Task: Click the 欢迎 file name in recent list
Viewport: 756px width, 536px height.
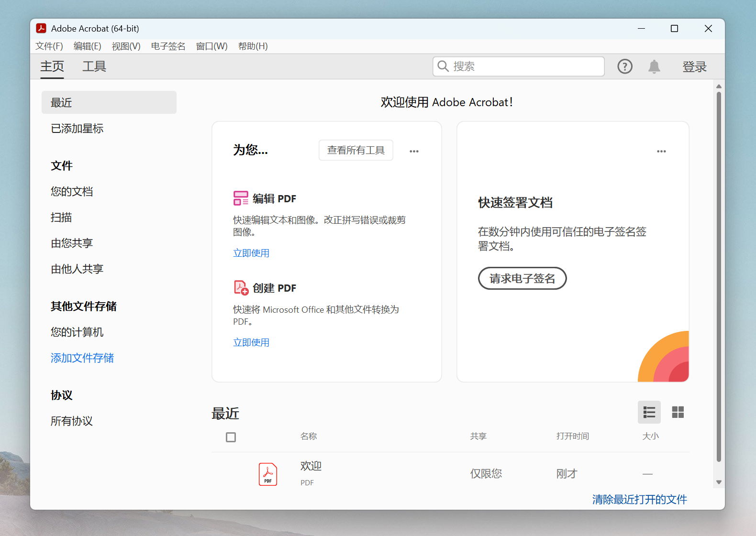Action: pos(311,466)
